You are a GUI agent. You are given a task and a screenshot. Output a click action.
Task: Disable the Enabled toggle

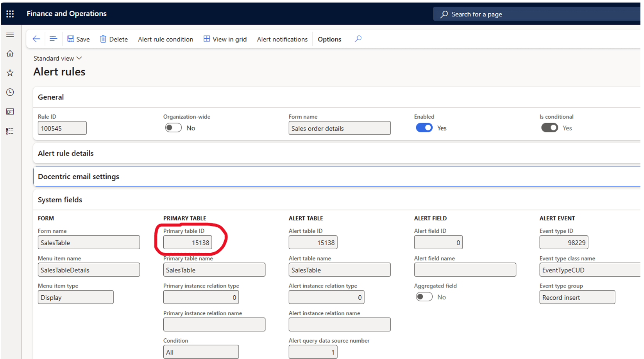(x=424, y=128)
